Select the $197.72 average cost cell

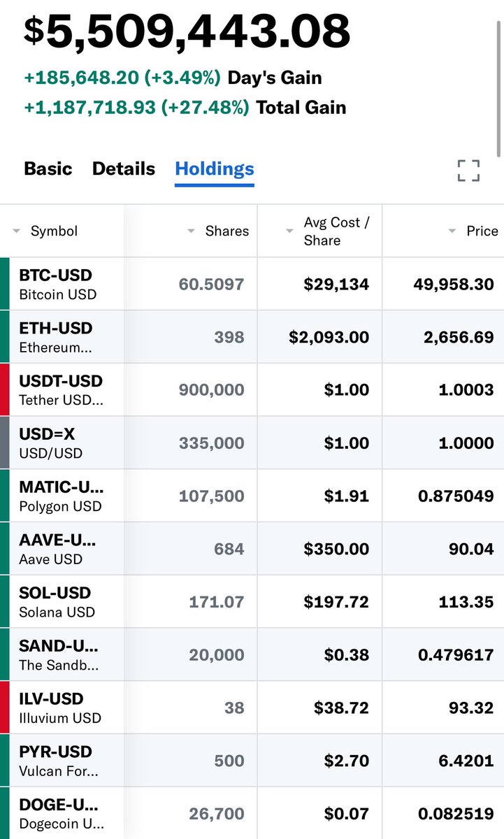pos(319,602)
